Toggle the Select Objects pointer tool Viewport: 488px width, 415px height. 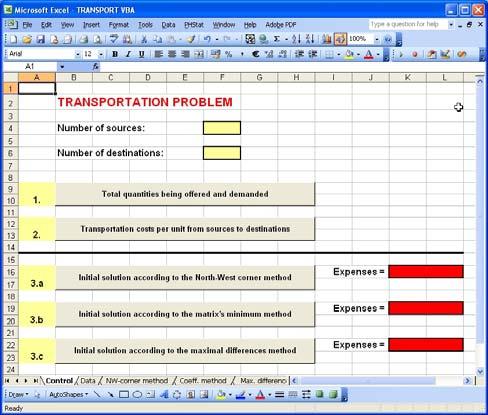pyautogui.click(x=37, y=395)
